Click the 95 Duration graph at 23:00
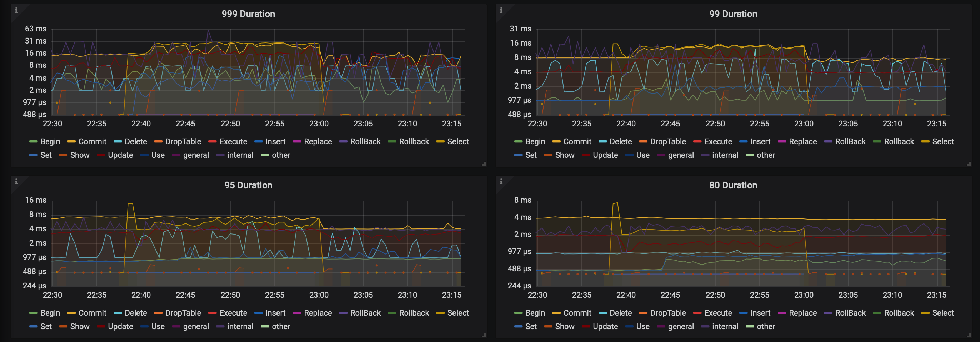 point(319,243)
